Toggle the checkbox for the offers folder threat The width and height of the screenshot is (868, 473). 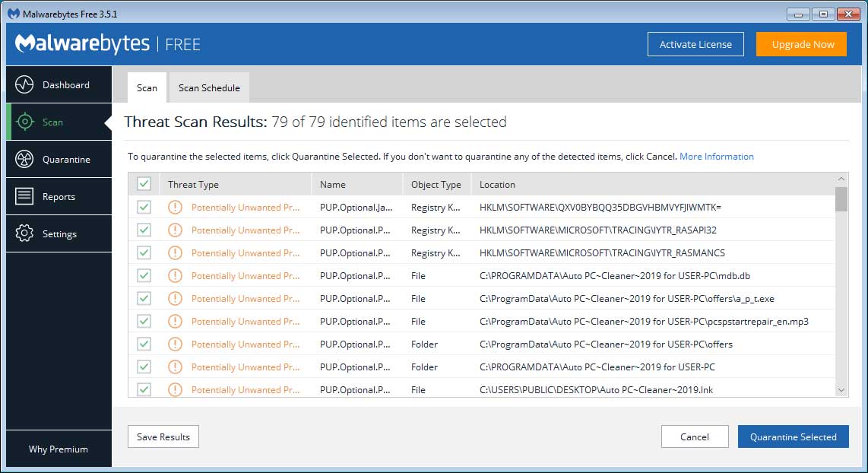144,344
